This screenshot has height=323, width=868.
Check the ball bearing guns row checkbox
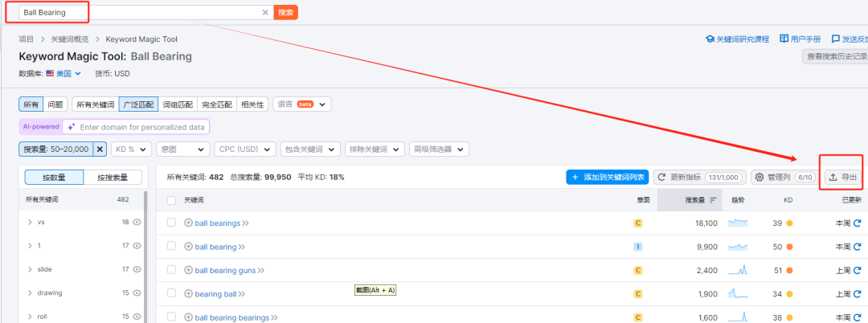pyautogui.click(x=172, y=270)
